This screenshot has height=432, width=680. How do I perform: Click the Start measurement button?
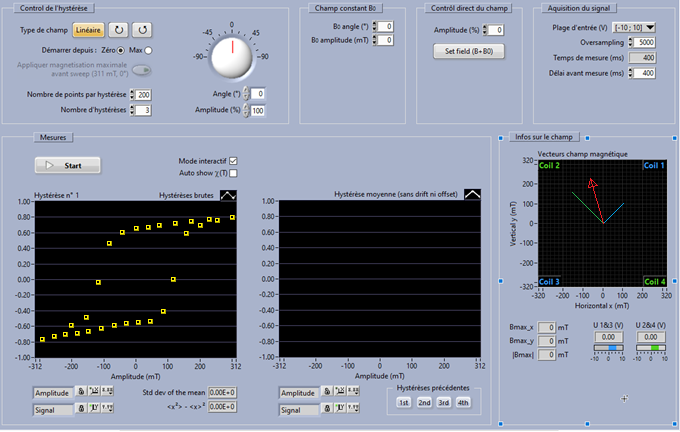tap(67, 165)
